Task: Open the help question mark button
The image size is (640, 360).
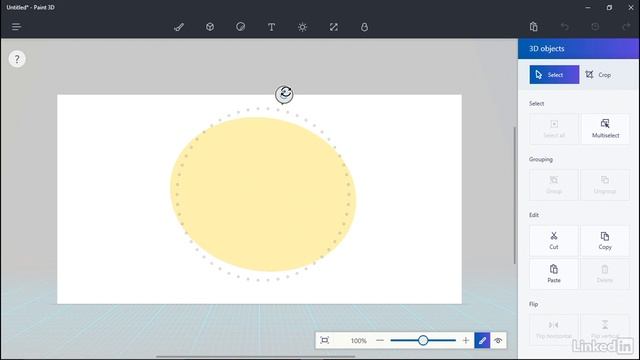Action: tap(17, 59)
